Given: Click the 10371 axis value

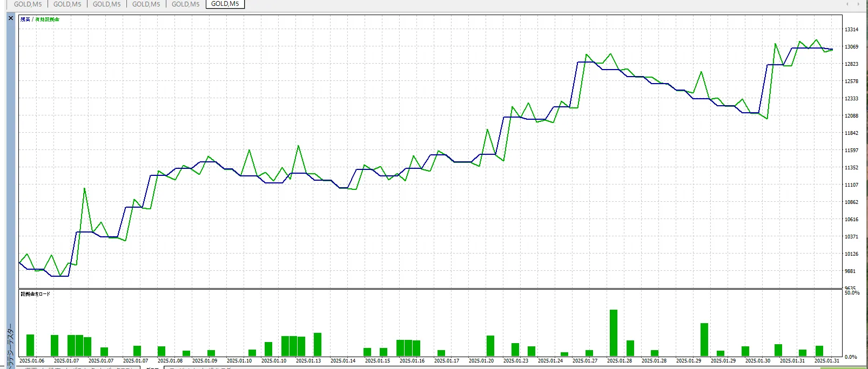Looking at the screenshot, I should [852, 237].
